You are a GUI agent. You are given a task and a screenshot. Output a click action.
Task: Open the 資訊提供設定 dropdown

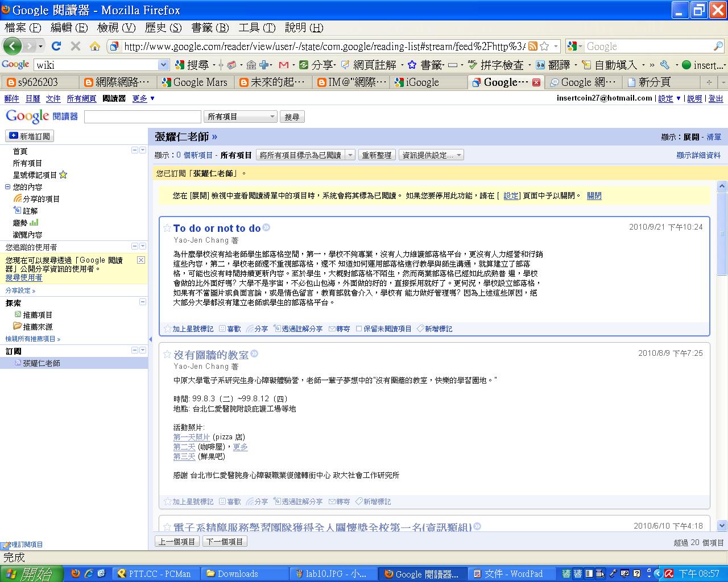(431, 155)
